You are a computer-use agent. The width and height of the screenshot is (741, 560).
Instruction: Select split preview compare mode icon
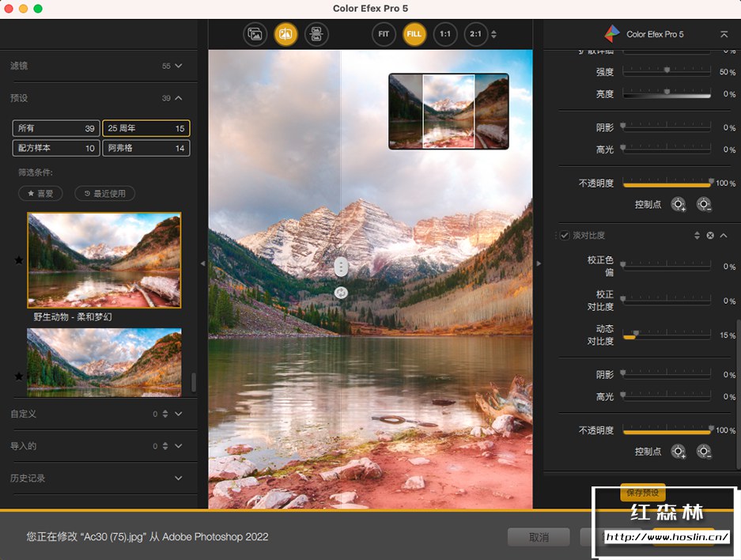click(286, 34)
